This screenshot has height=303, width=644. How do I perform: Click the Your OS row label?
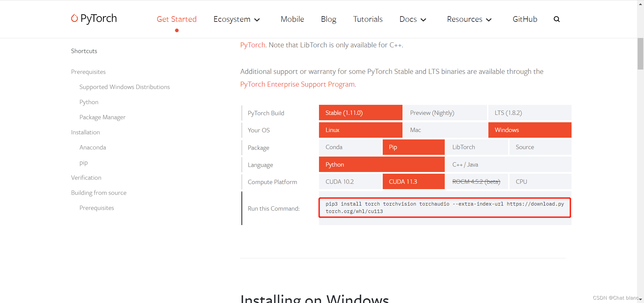[x=259, y=130]
